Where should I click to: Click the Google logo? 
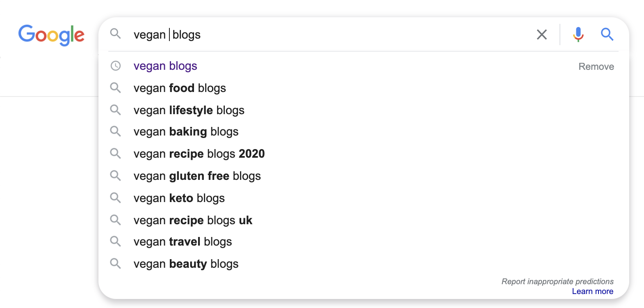tap(51, 35)
